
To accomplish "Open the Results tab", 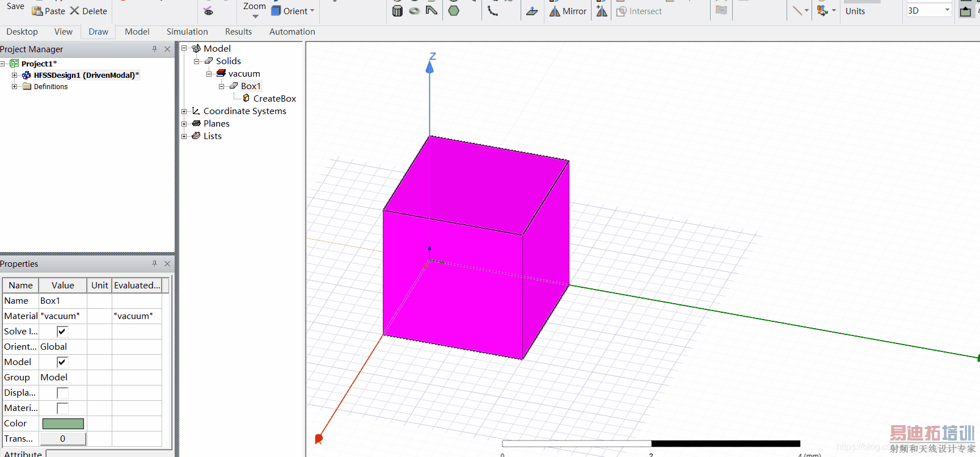I will point(238,32).
